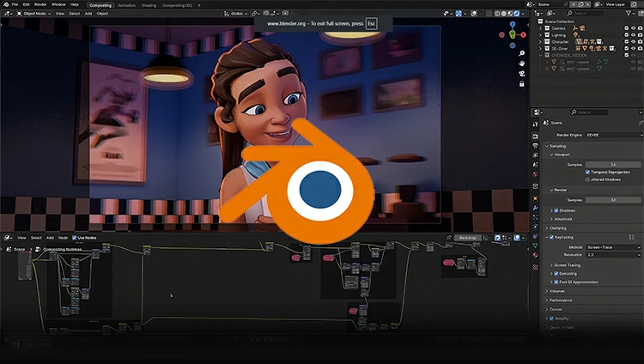This screenshot has height=364, width=644.
Task: Switch to the Compositing.001 workspace tab
Action: point(177,5)
